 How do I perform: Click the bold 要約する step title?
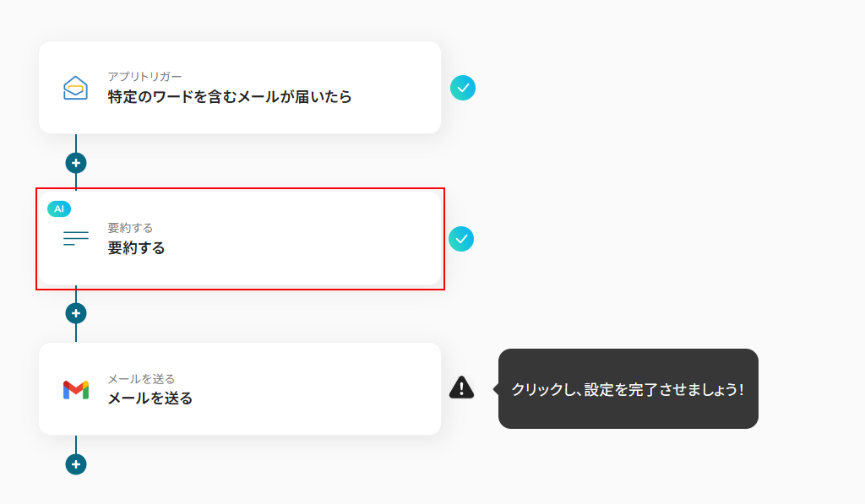(x=136, y=248)
